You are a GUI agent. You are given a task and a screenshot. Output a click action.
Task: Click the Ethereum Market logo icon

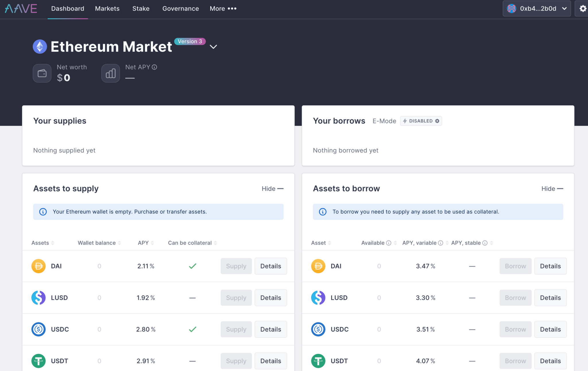click(40, 46)
